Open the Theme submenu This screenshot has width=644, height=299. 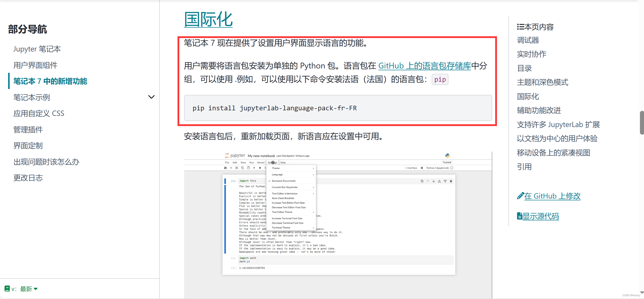pyautogui.click(x=276, y=168)
